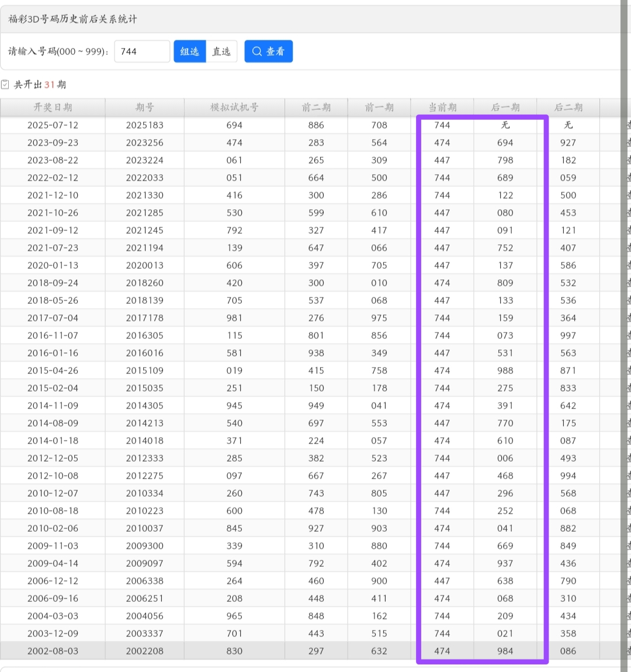Switch to 直选 mode
The image size is (631, 672).
[221, 51]
